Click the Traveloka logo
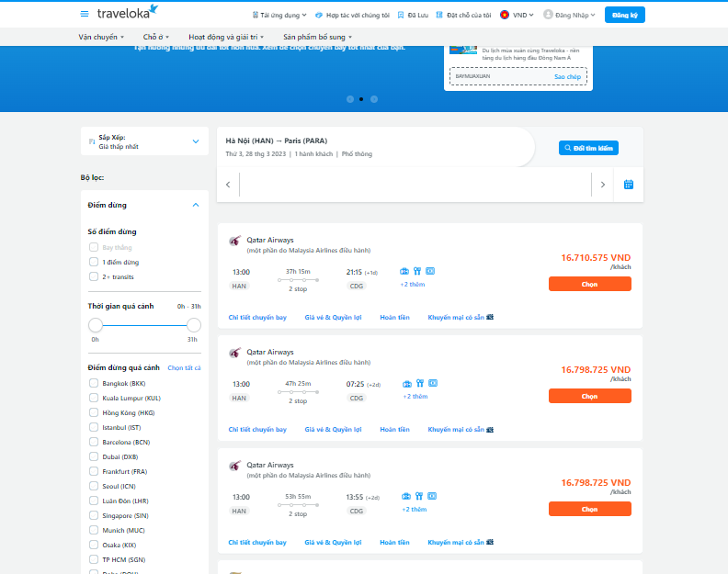The width and height of the screenshot is (728, 574). click(x=128, y=12)
